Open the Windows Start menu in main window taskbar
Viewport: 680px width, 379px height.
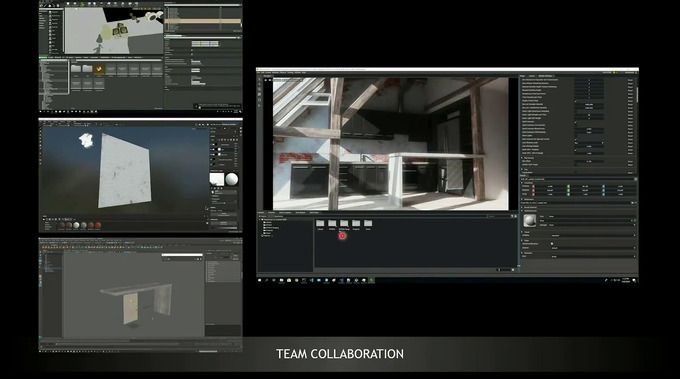[260, 281]
